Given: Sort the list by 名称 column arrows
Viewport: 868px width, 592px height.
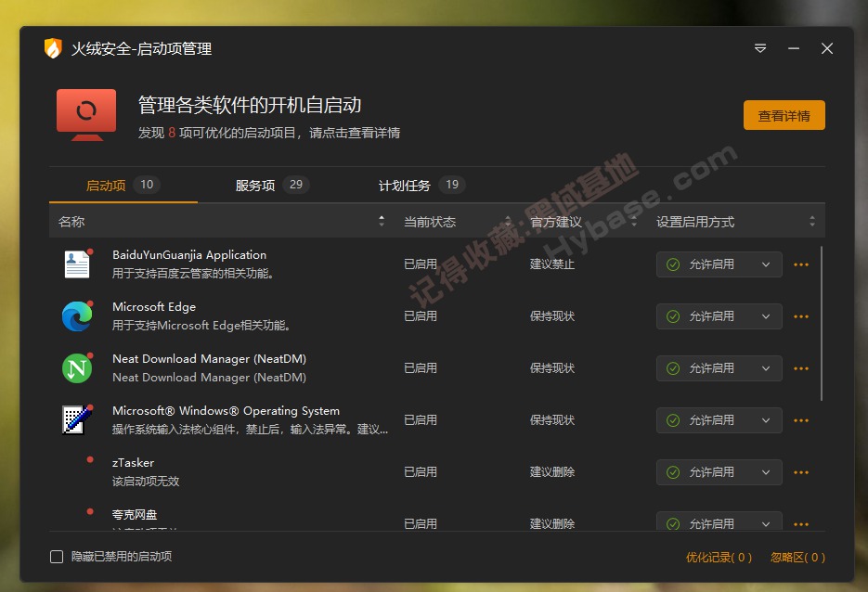Looking at the screenshot, I should pos(382,222).
